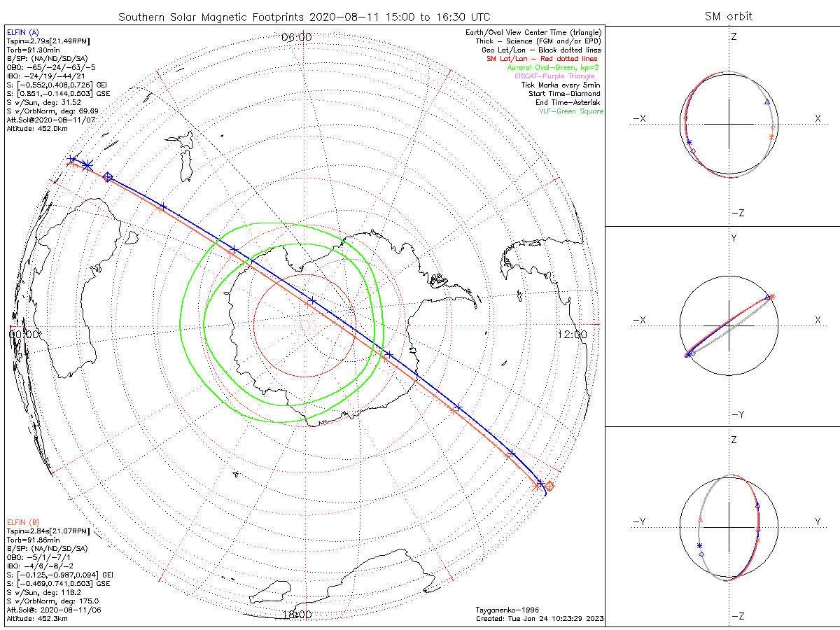840x630 pixels.
Task: Click the "-Z" label under top orbit panel
Action: pyautogui.click(x=737, y=213)
